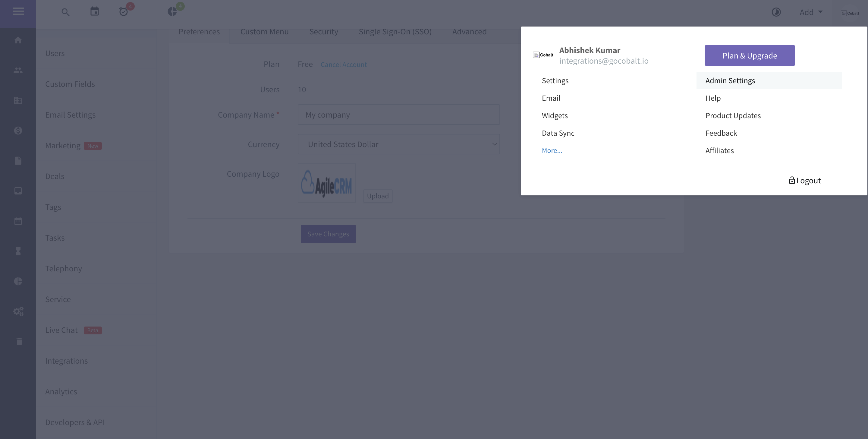
Task: Open contacts via the people sidebar icon
Action: pos(18,70)
